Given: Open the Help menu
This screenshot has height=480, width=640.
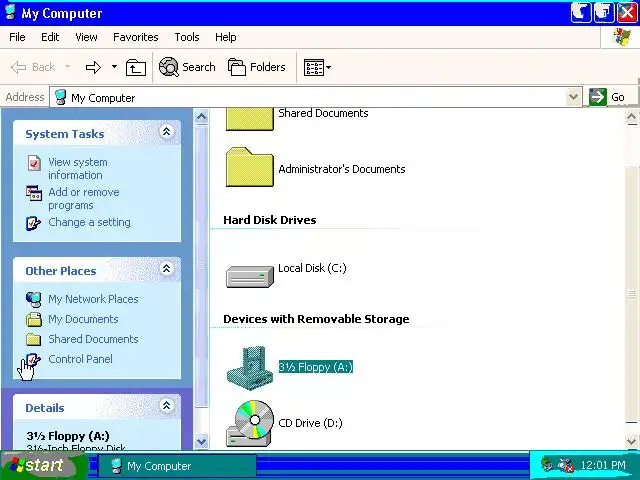Looking at the screenshot, I should pos(226,37).
